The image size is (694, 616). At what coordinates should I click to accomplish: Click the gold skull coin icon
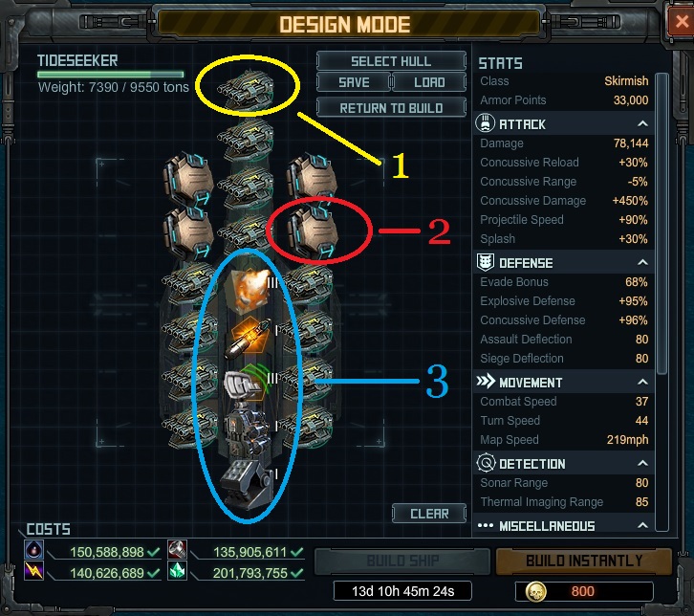[x=535, y=592]
